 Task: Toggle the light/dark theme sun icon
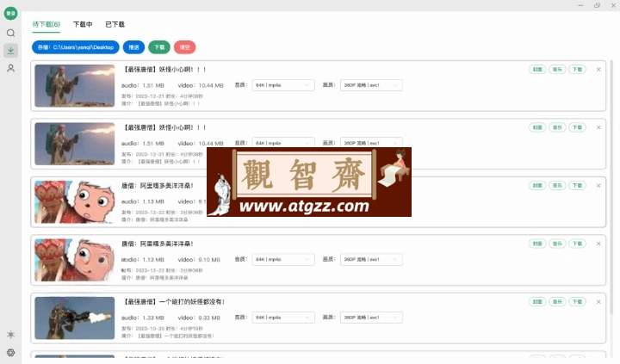[x=10, y=335]
